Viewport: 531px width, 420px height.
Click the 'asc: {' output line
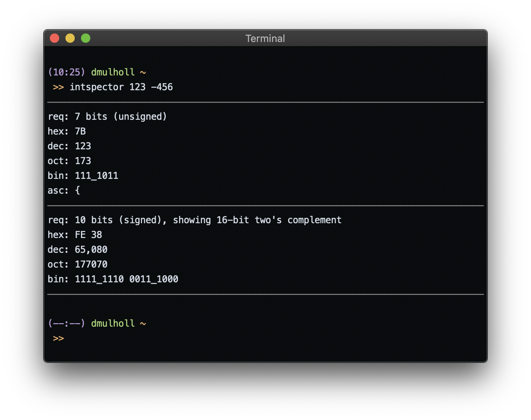point(64,191)
